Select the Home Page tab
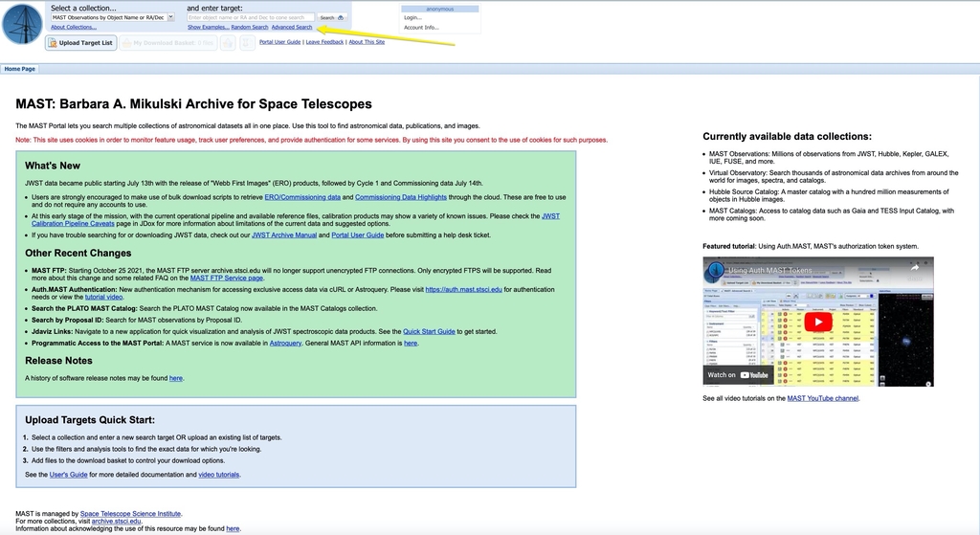The height and width of the screenshot is (535, 980). tap(20, 69)
